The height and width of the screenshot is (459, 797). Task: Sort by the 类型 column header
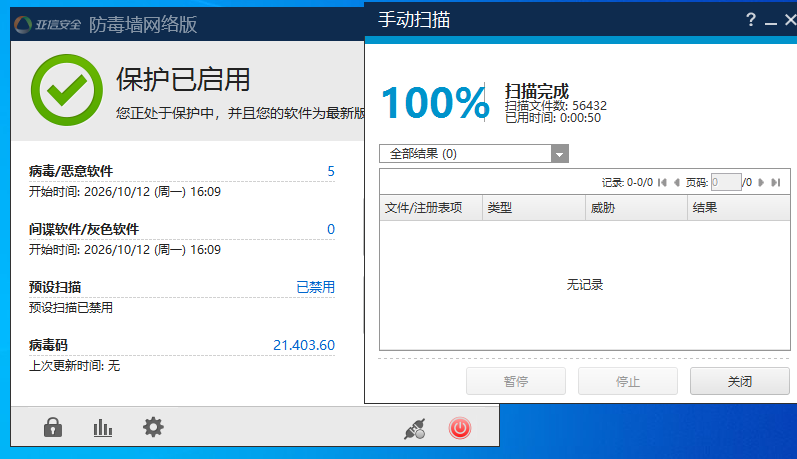534,207
